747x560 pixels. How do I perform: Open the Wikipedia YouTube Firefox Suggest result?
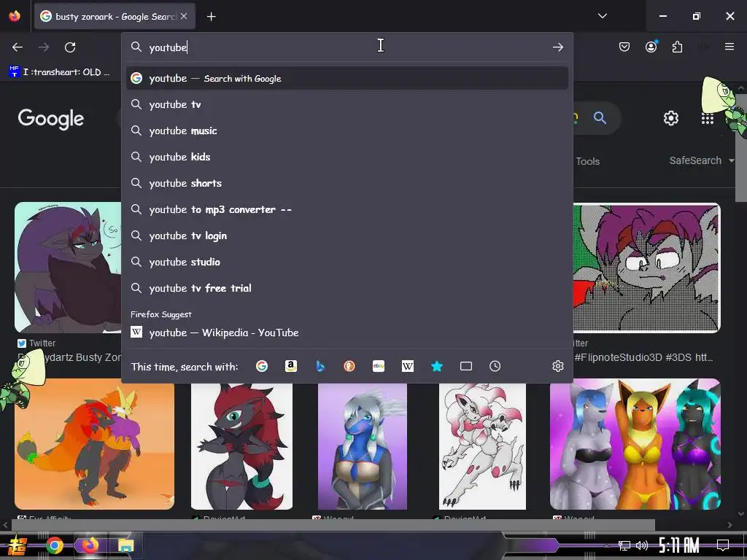coord(347,332)
